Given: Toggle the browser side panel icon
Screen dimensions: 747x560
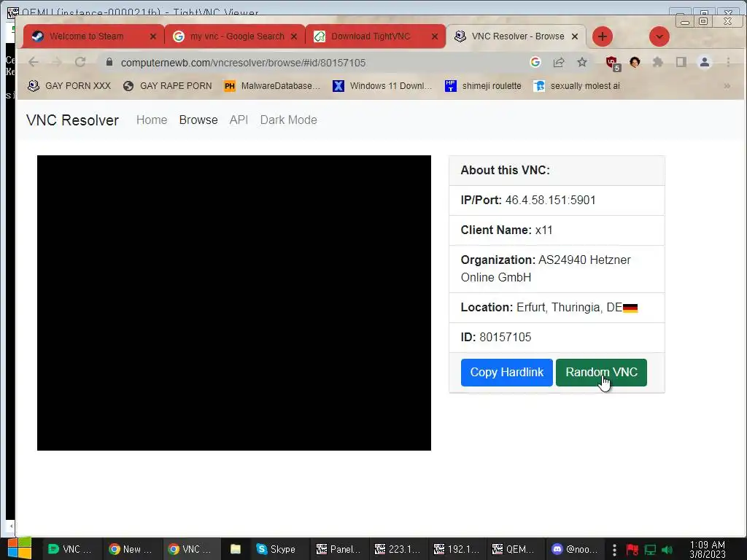Looking at the screenshot, I should point(681,62).
